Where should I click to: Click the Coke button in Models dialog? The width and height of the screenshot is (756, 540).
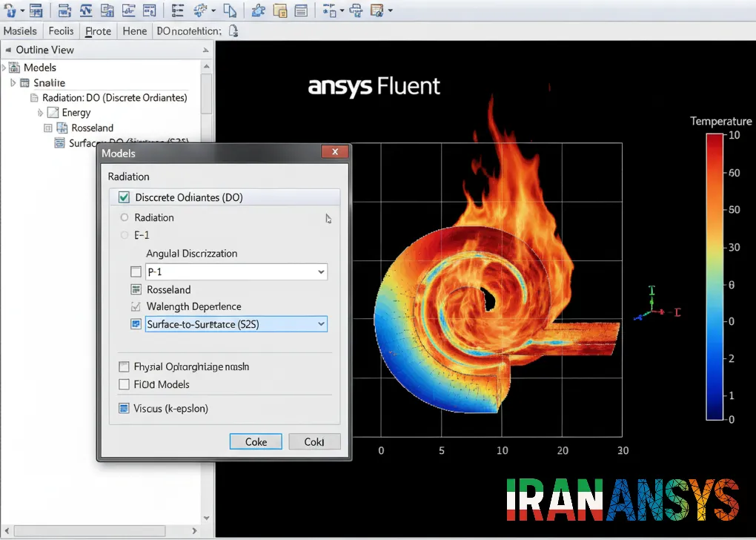point(256,441)
